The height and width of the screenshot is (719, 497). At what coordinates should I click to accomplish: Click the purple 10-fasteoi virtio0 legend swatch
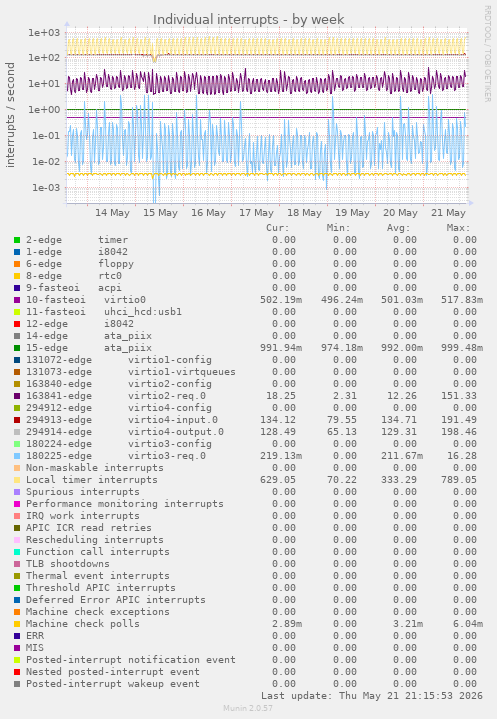tap(17, 300)
